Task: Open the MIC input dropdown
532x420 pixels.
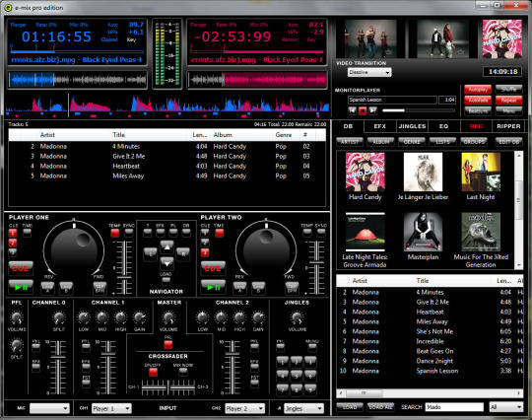Action: tap(49, 408)
